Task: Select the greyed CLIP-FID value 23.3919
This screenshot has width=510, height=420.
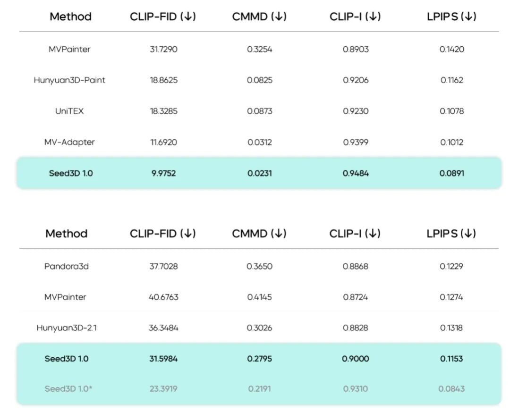Action: tap(163, 389)
